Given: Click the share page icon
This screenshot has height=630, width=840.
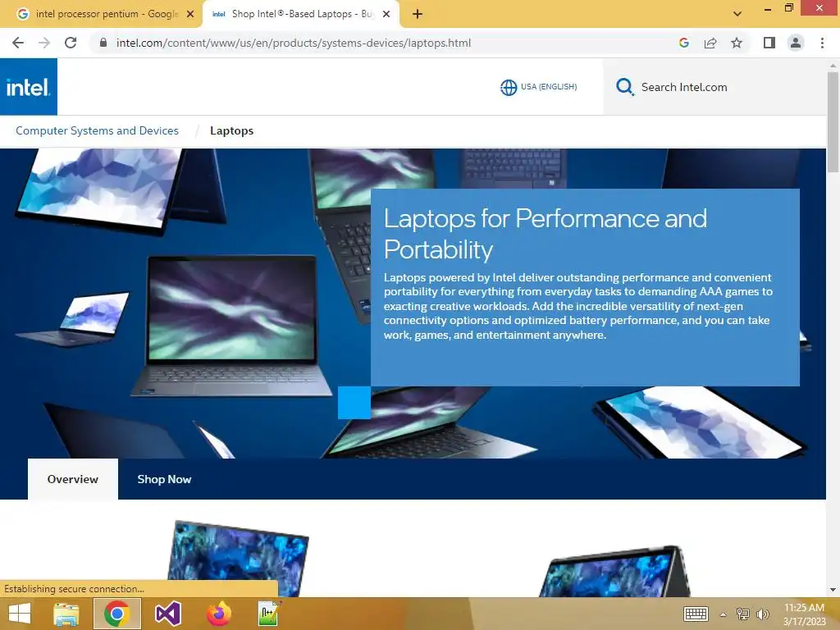Looking at the screenshot, I should coord(710,43).
